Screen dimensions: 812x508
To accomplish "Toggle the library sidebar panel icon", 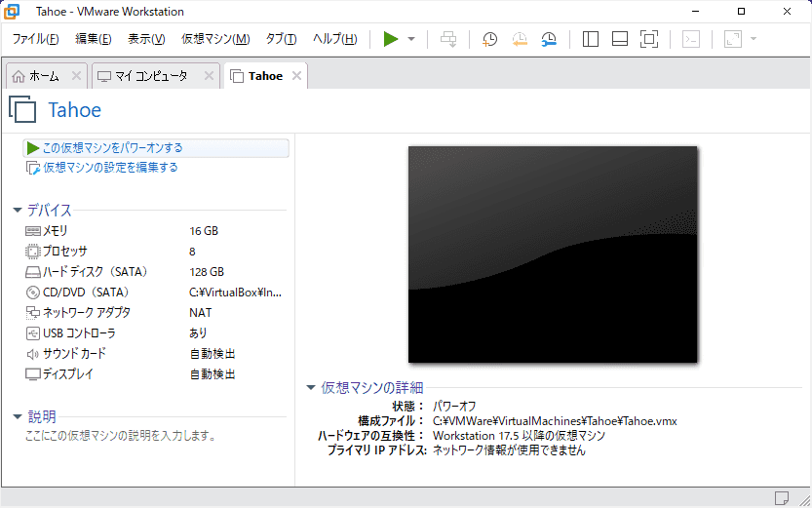I will coord(590,39).
